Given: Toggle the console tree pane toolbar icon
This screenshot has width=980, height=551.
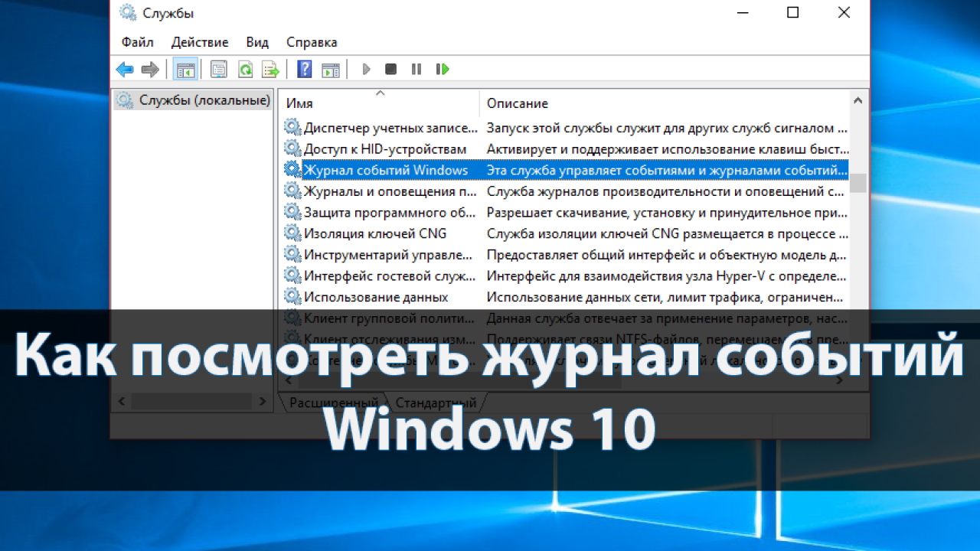Looking at the screenshot, I should [x=185, y=70].
